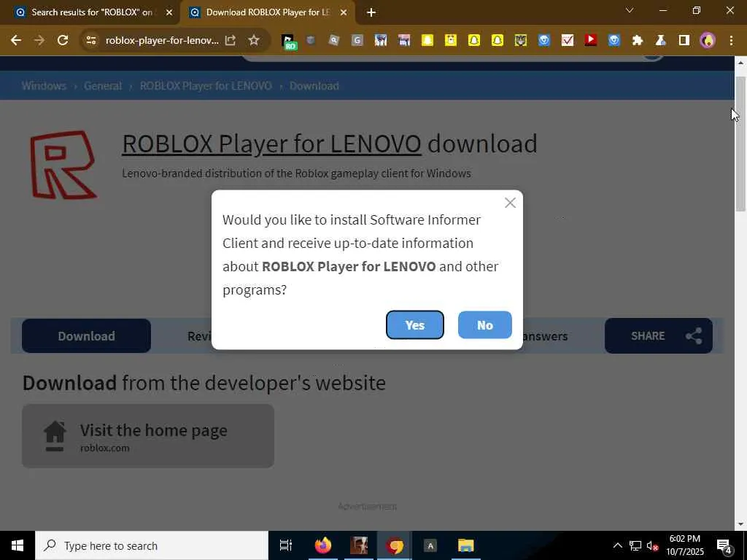Share this page from the address bar
This screenshot has width=747, height=560.
[x=231, y=41]
